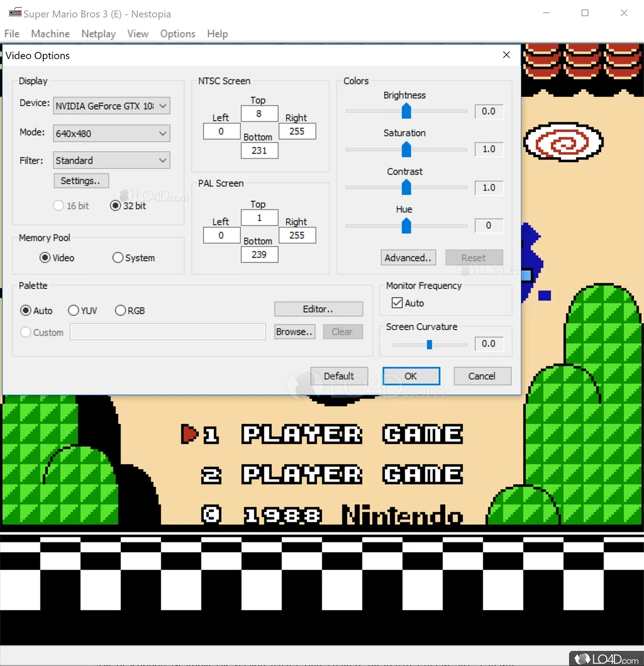Click PAL Screen Bottom field
644x666 pixels.
259,255
